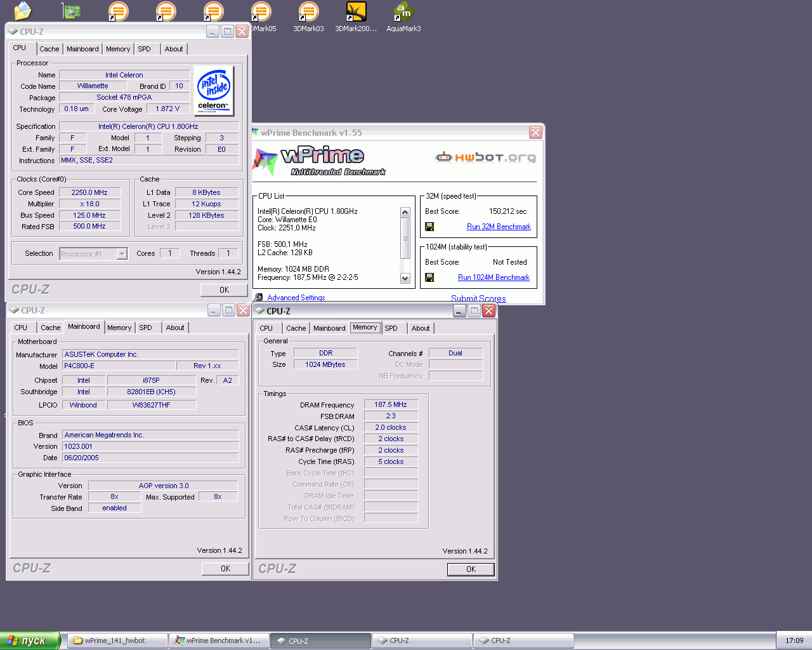Switch to SPD tab in CPU-Z processor window
Screen dimensions: 812x650
pyautogui.click(x=145, y=49)
